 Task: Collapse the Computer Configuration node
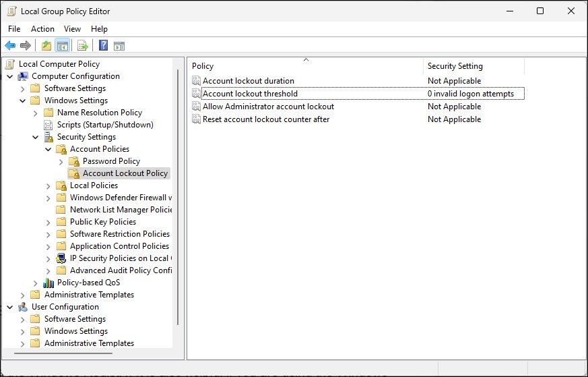pos(9,77)
